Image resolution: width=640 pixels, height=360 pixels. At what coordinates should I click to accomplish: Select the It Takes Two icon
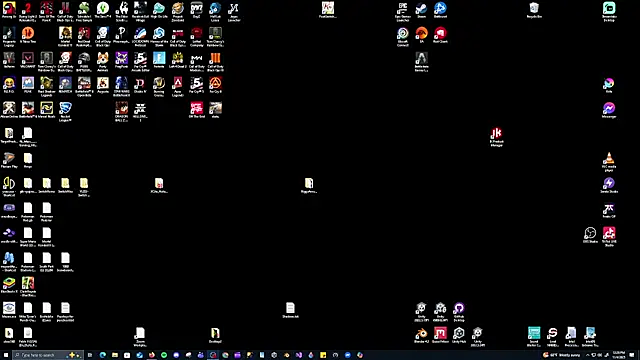click(x=28, y=35)
